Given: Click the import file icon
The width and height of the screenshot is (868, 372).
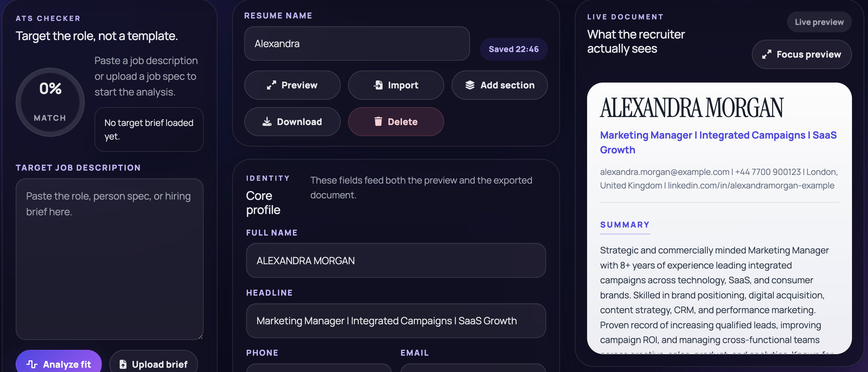Looking at the screenshot, I should 378,85.
